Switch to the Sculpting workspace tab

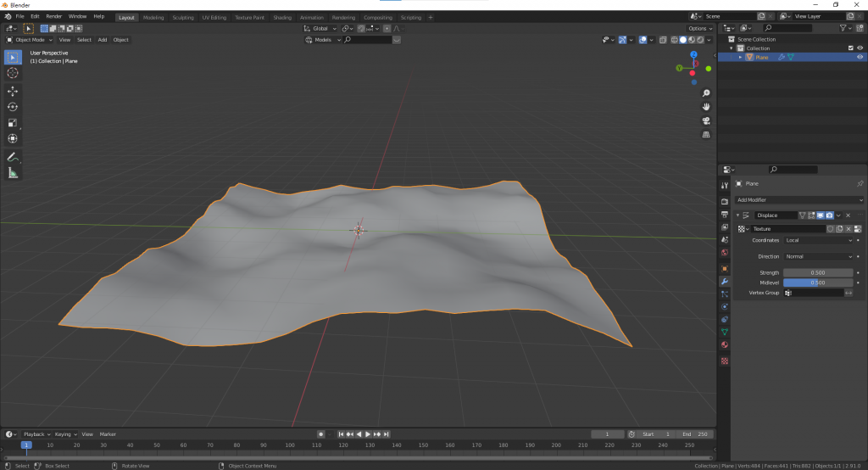coord(182,17)
